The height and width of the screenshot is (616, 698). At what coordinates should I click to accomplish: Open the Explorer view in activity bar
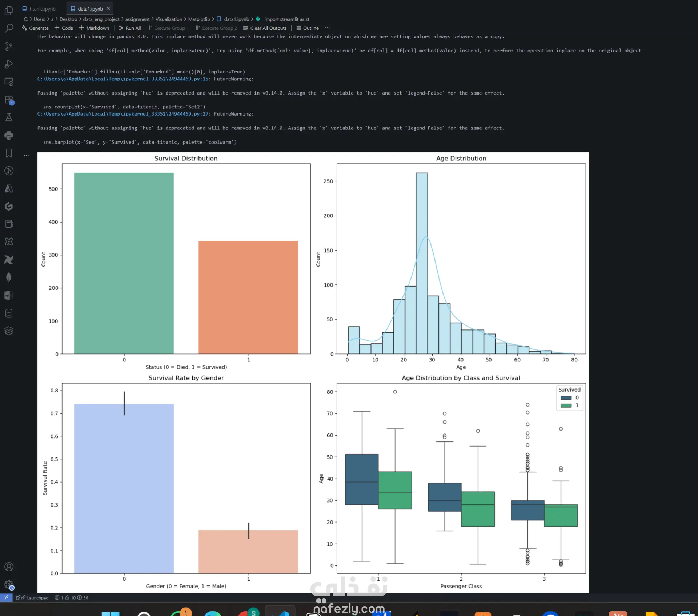9,11
